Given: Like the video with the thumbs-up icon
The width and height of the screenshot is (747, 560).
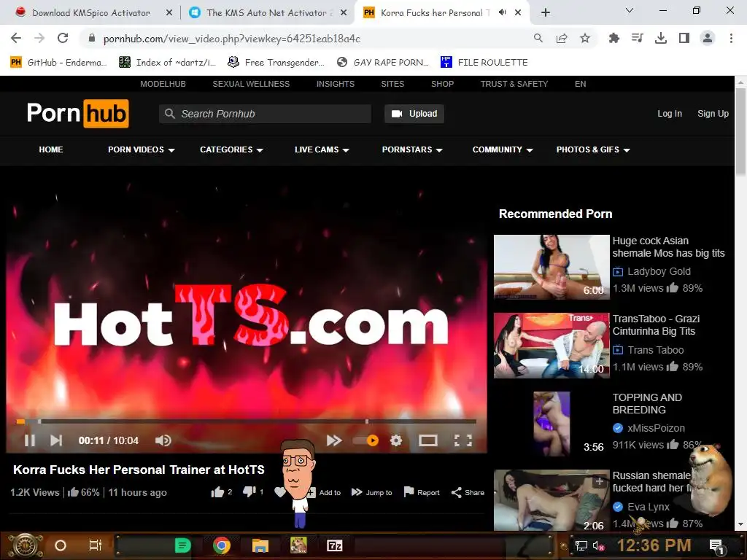Looking at the screenshot, I should 217,492.
